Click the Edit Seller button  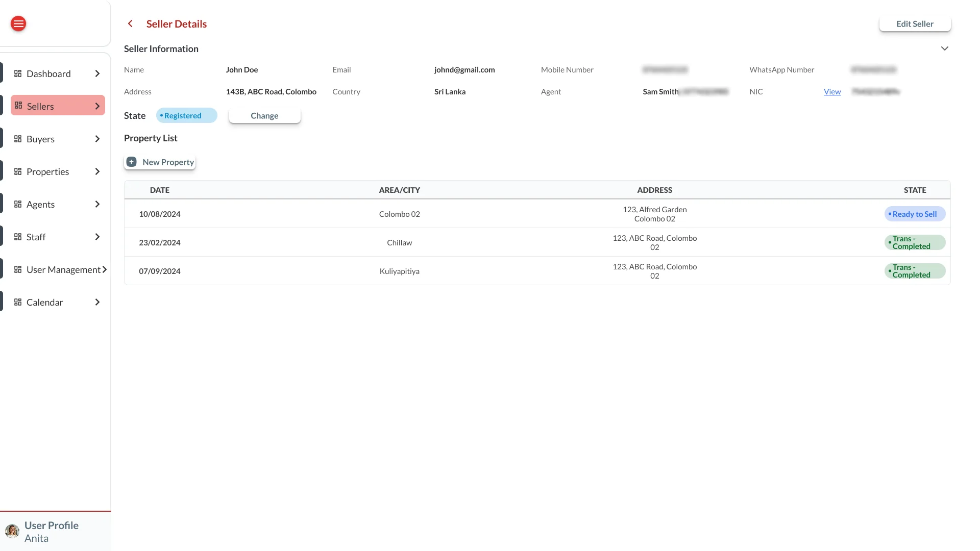pos(915,24)
